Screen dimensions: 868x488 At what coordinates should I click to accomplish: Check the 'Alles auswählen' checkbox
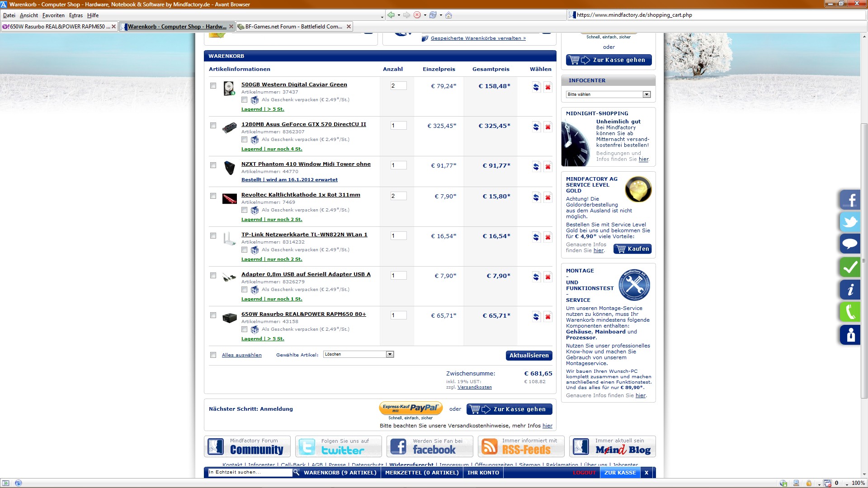(213, 355)
